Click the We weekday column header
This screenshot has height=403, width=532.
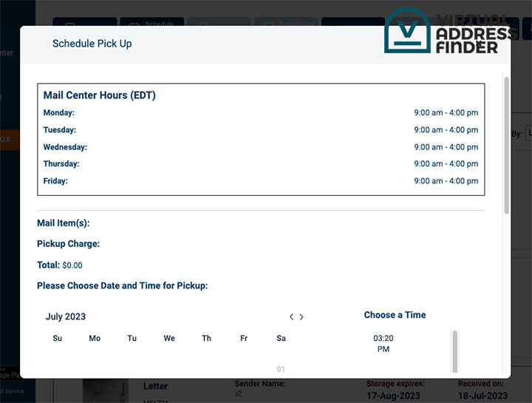click(x=169, y=338)
